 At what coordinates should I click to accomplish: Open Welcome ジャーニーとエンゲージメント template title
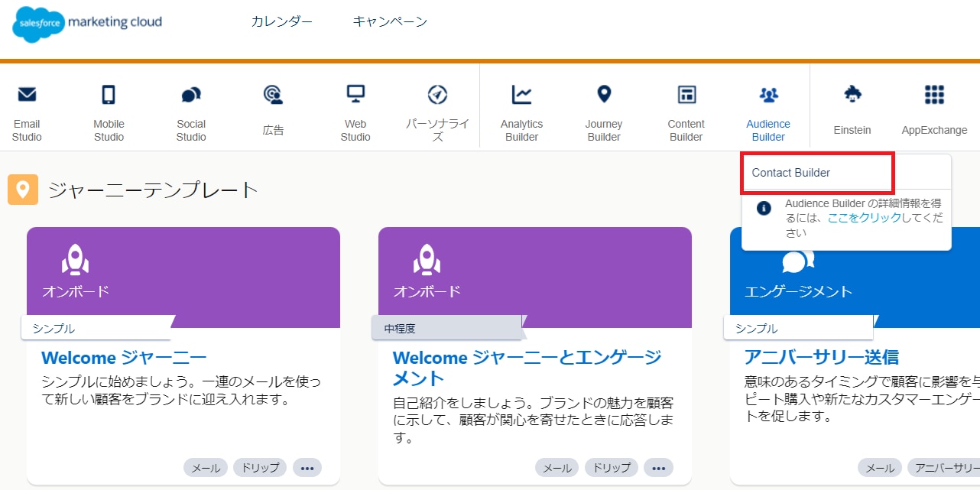[527, 368]
